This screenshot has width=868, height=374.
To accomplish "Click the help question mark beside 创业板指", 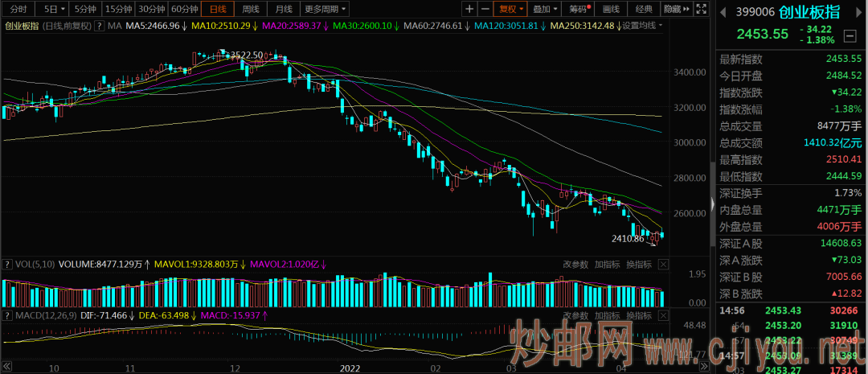I will pyautogui.click(x=99, y=26).
